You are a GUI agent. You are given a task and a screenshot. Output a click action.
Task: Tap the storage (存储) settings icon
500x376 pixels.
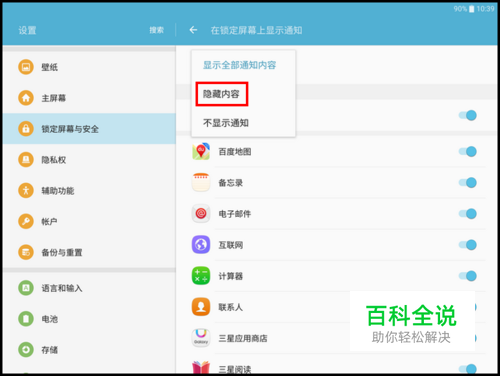coord(26,350)
